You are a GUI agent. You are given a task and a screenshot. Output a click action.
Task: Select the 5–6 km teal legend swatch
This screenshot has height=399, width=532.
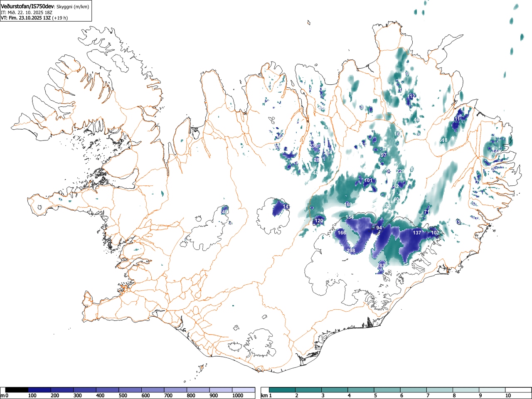click(x=387, y=390)
